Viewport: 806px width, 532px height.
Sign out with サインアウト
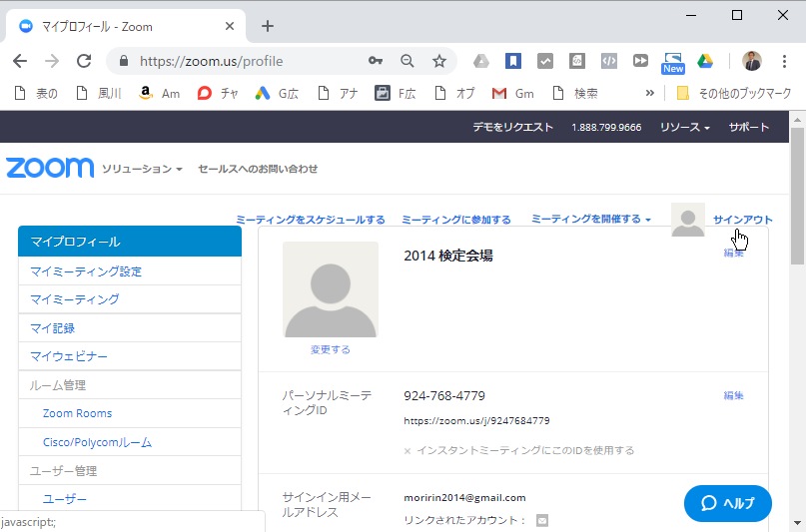click(742, 220)
